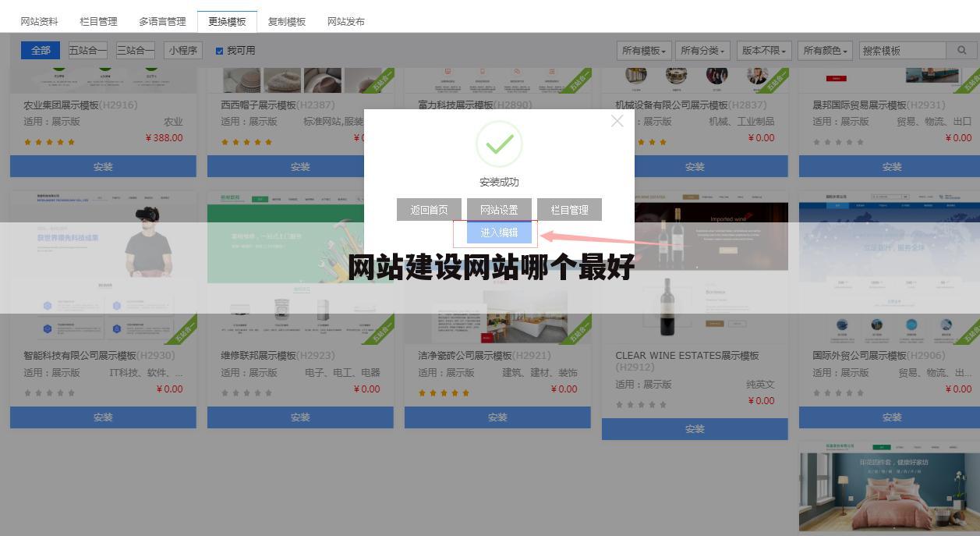The image size is (980, 536).
Task: Close the install success dialog
Action: [x=617, y=121]
